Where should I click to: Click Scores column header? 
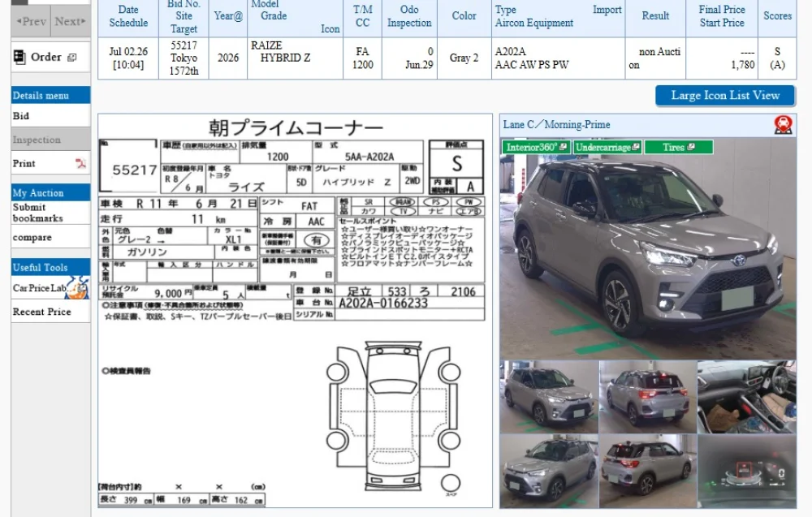777,16
